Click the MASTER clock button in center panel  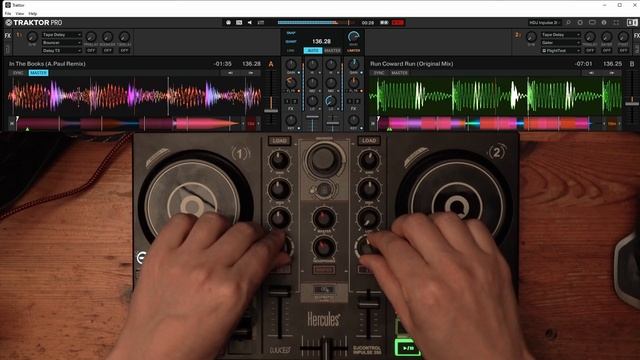pos(332,50)
